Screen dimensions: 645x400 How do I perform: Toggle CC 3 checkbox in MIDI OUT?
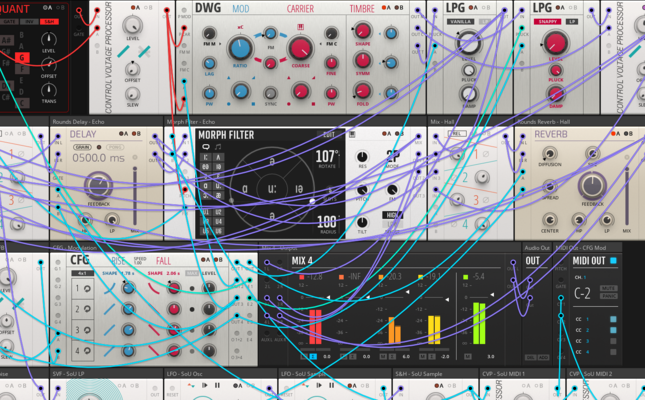(613, 341)
